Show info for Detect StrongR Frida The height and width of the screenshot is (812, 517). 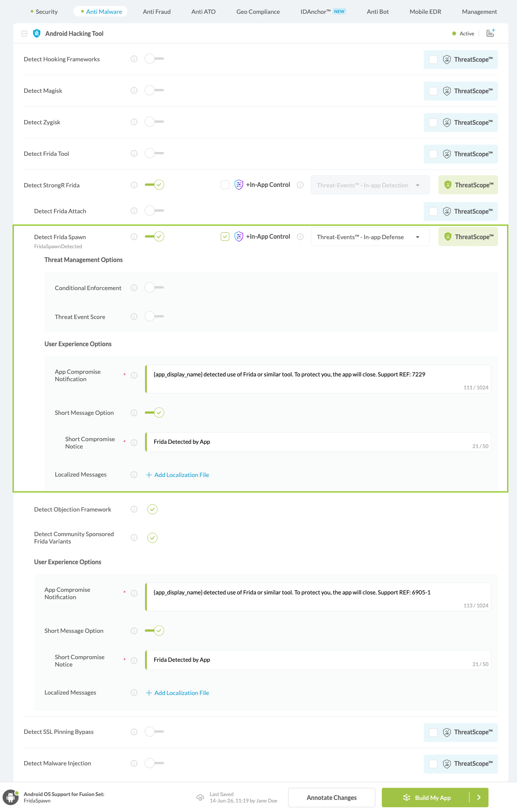[134, 185]
